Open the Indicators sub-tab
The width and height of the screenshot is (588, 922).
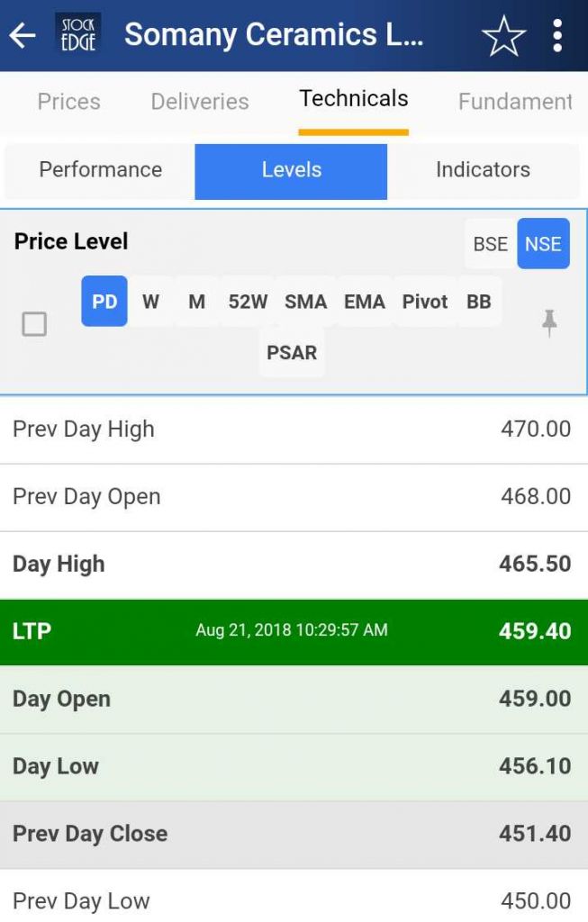[483, 170]
